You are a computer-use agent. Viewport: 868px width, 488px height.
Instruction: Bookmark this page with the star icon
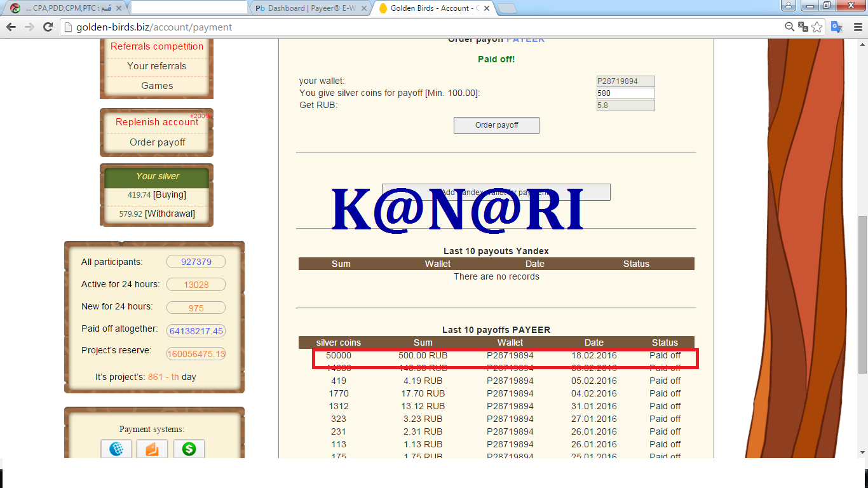(x=817, y=27)
